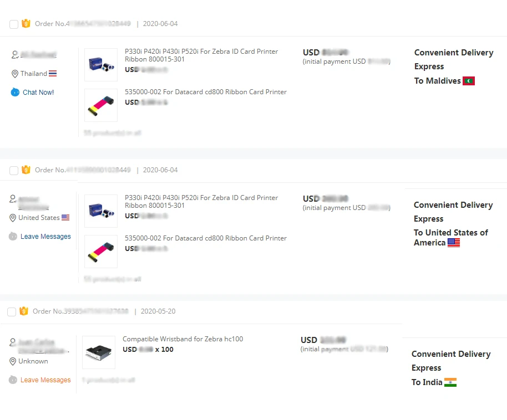Click the blue Chat Now bubble icon
Image resolution: width=507 pixels, height=420 pixels.
click(15, 93)
